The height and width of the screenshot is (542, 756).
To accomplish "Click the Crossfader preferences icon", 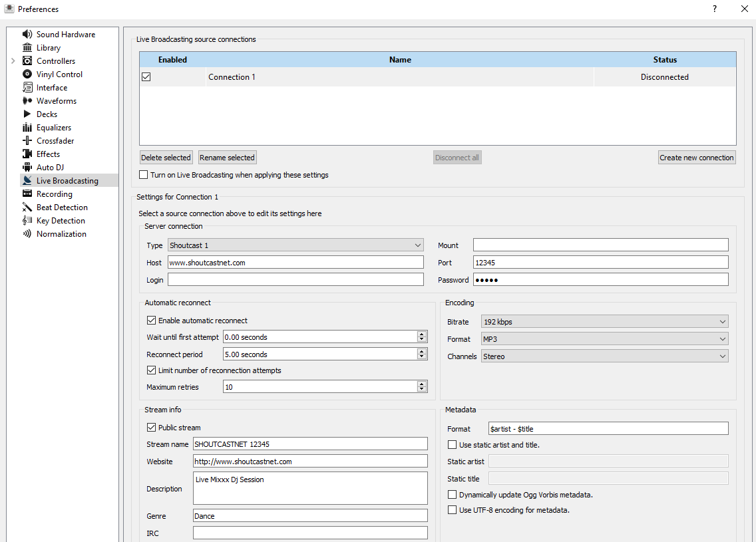I will pyautogui.click(x=26, y=140).
